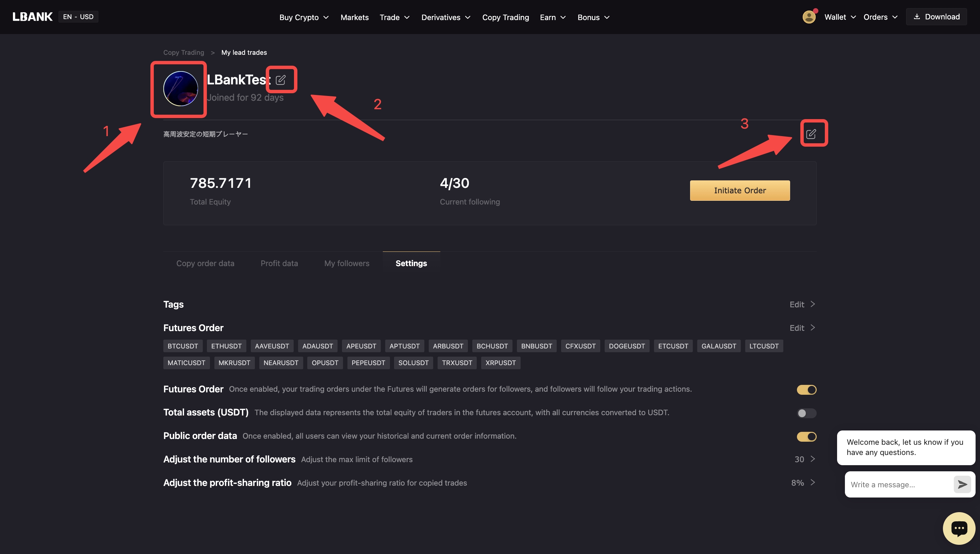Click the BCHUSDT pair tag
The image size is (980, 554).
coord(492,346)
